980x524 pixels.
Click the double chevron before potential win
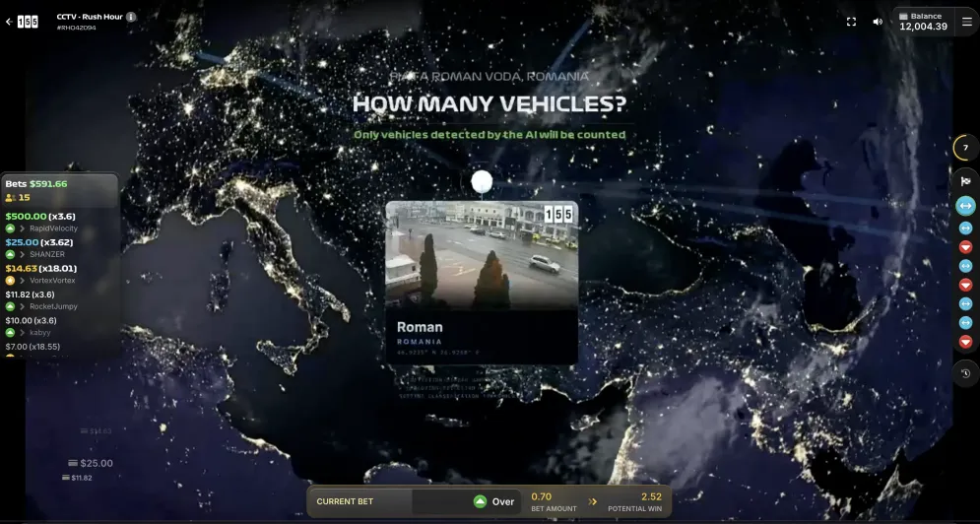pos(593,501)
